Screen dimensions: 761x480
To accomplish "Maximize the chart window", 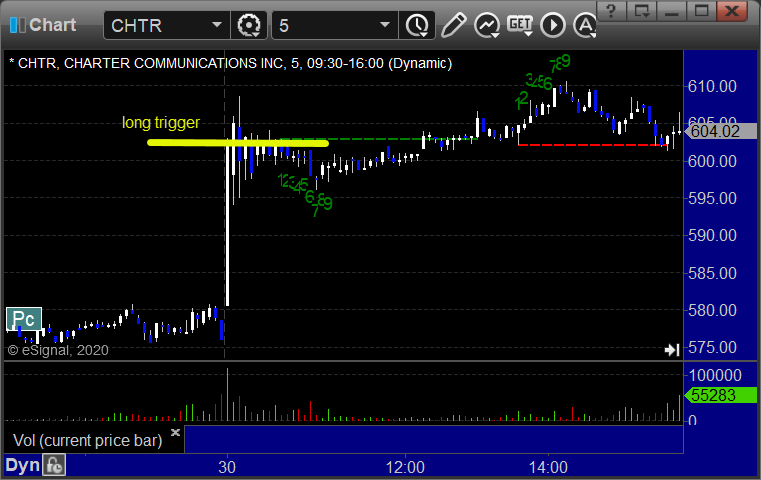I will (701, 11).
